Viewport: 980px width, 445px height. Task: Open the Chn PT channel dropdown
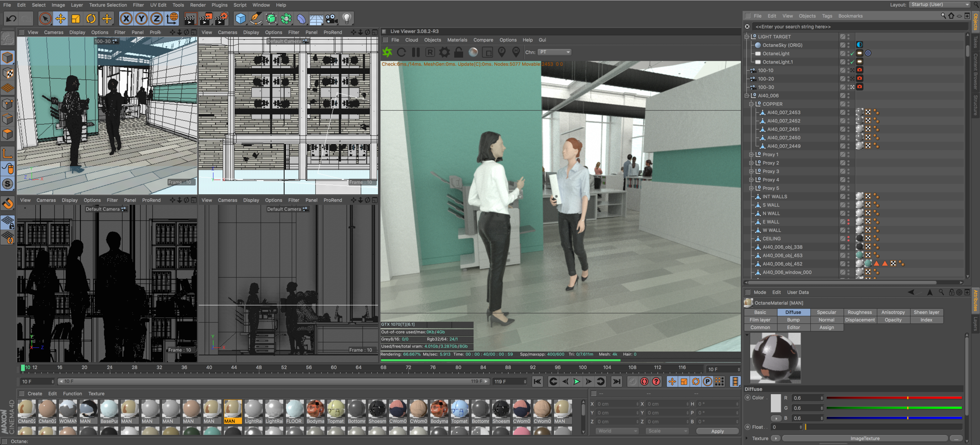[x=554, y=52]
